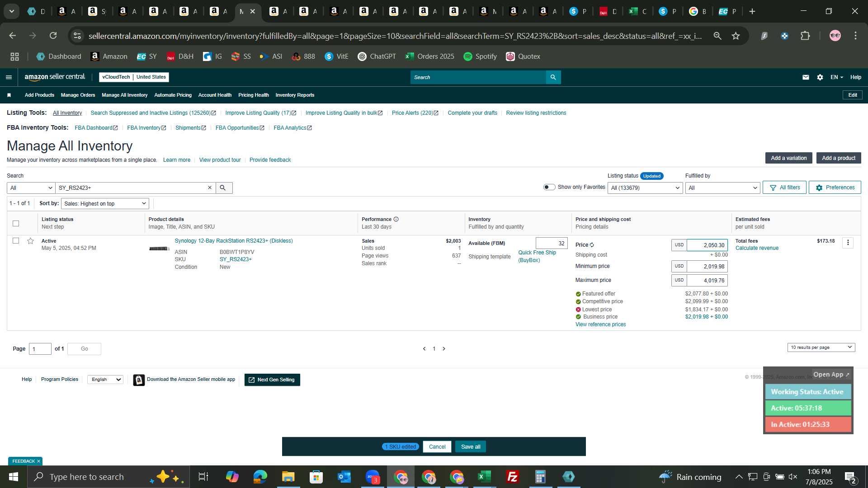
Task: Change 10 results per page dropdown
Action: (821, 347)
